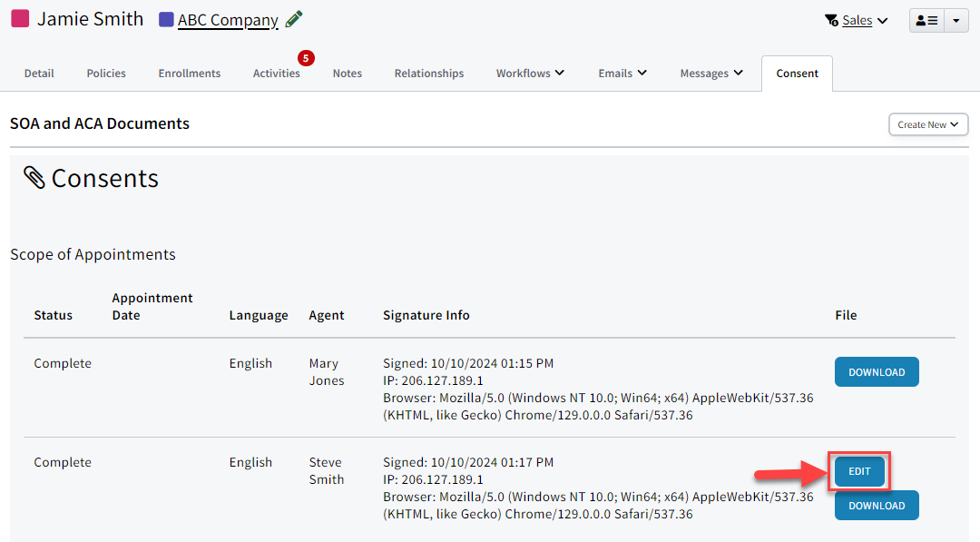Click the red notification badge on Activities
This screenshot has width=980, height=542.
click(306, 57)
